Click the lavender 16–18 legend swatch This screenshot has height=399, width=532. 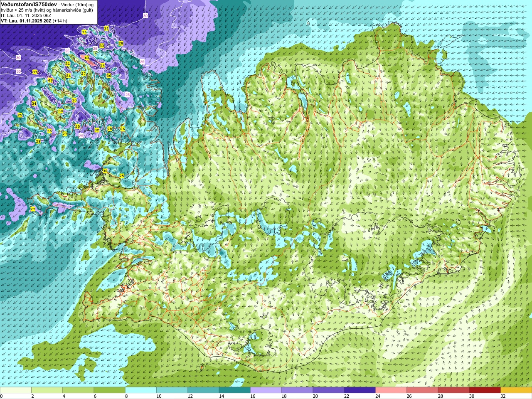266,390
